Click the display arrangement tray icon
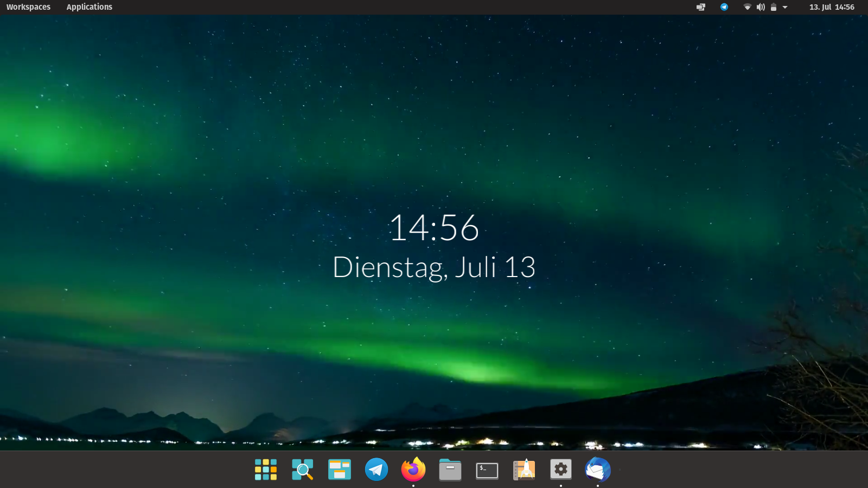 (x=700, y=7)
